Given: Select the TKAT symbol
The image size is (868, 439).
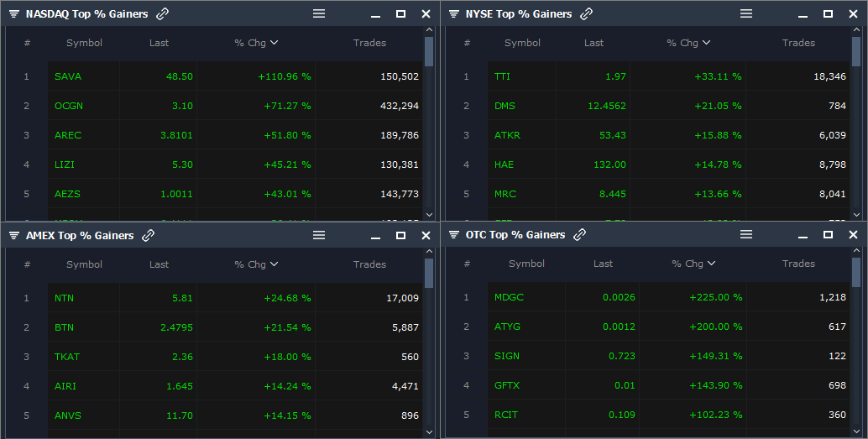Looking at the screenshot, I should pos(67,357).
